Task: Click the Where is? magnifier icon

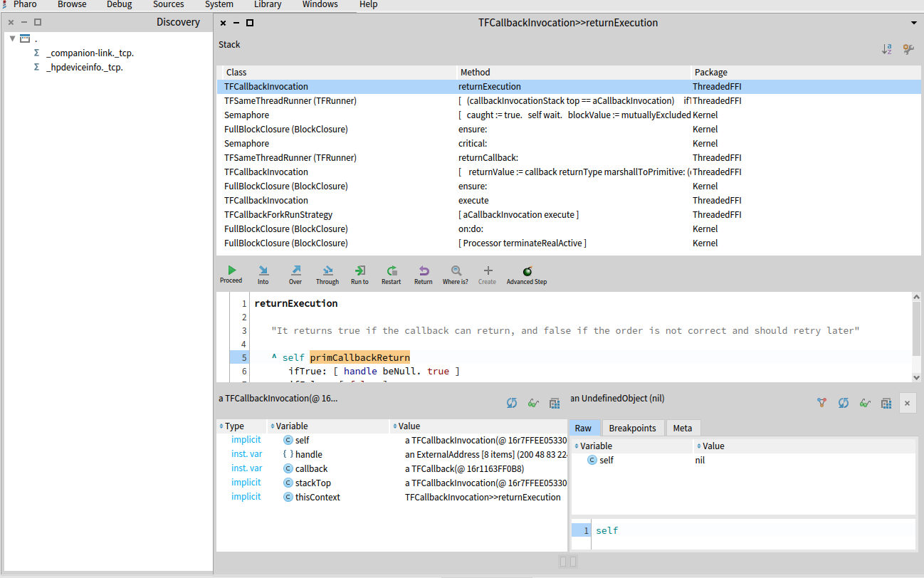Action: coord(456,271)
